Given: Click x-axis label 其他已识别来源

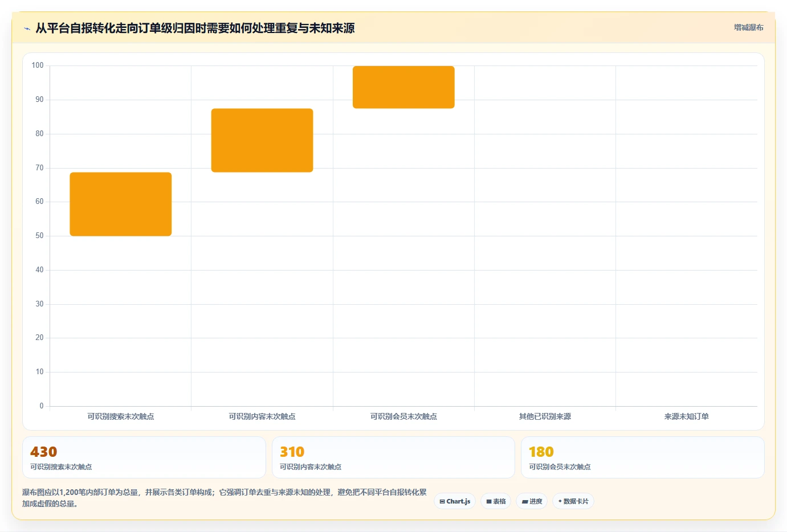Looking at the screenshot, I should point(545,416).
